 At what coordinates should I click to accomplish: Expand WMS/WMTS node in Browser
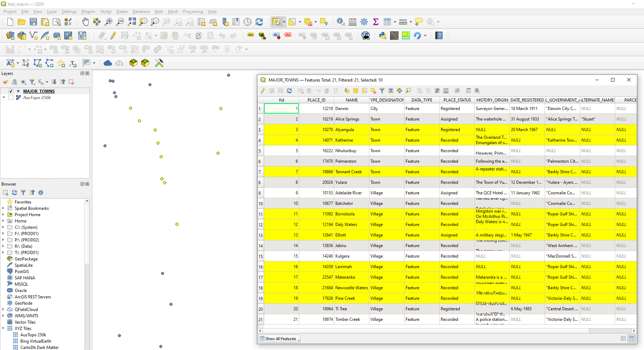[3, 316]
